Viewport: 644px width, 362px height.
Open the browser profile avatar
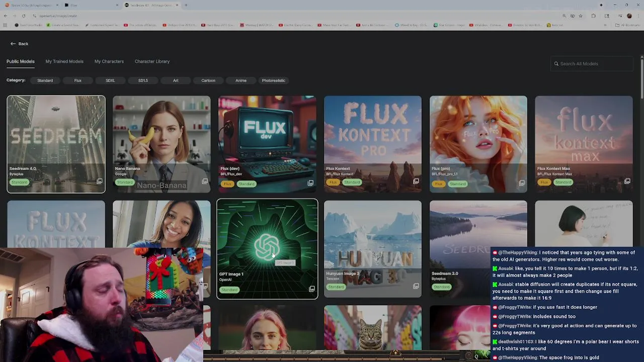(x=629, y=16)
